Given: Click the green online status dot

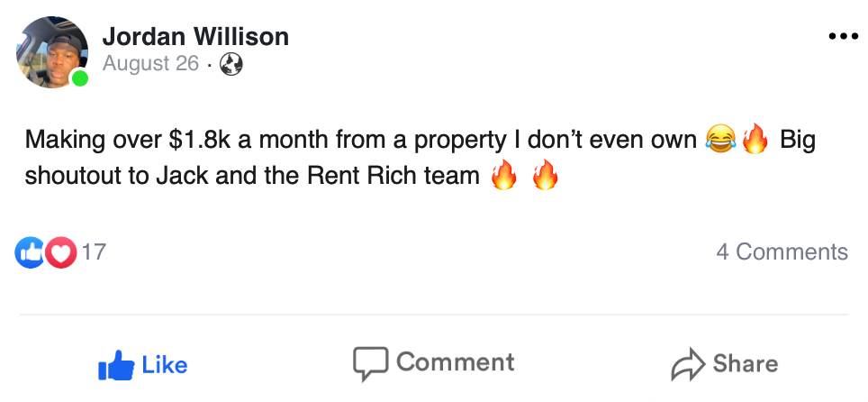Looking at the screenshot, I should [x=80, y=78].
